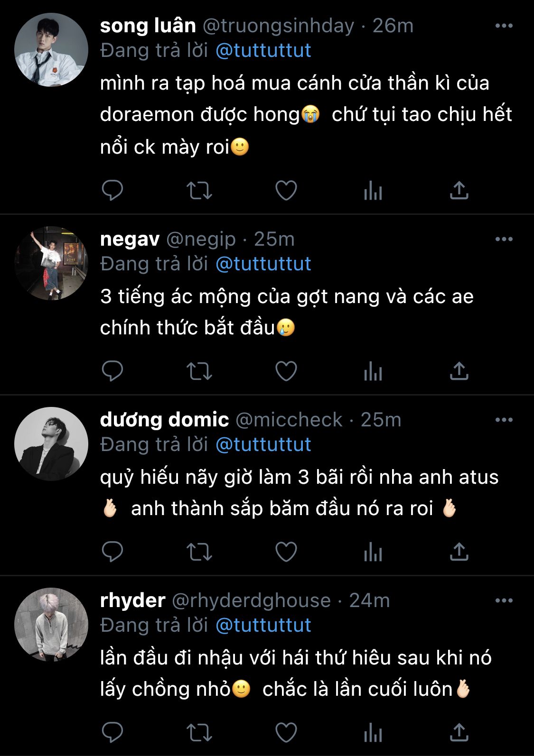The image size is (534, 756).
Task: Share negav's tweet
Action: (459, 371)
